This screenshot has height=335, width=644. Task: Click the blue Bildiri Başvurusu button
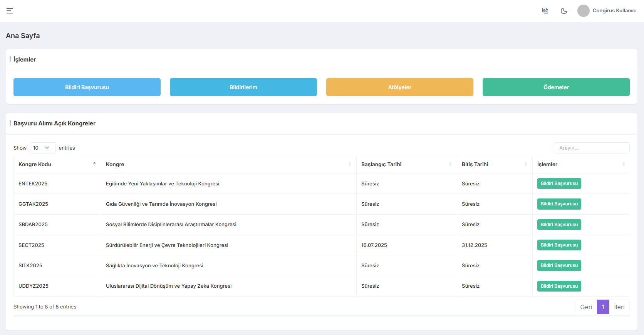click(87, 87)
